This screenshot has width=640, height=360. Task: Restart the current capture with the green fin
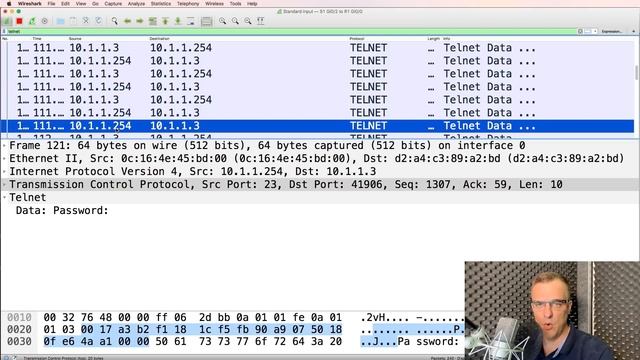click(x=32, y=21)
